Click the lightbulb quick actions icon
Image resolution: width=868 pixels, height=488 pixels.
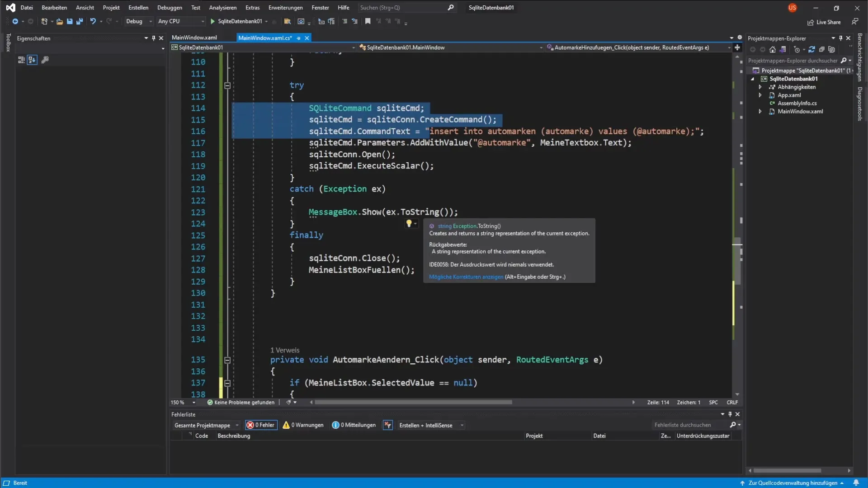[x=409, y=223]
